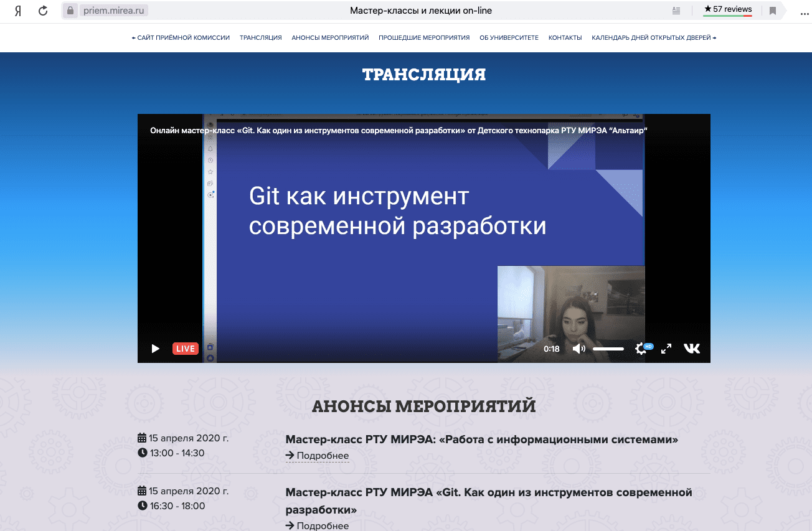Open the video on VK via VK logo

(692, 349)
